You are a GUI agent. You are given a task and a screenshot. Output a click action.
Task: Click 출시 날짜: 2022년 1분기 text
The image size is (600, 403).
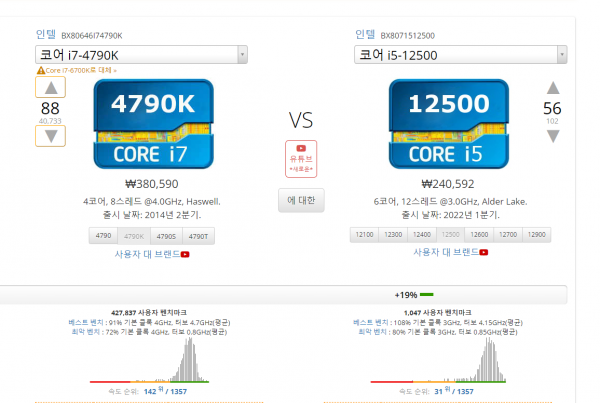pos(450,215)
